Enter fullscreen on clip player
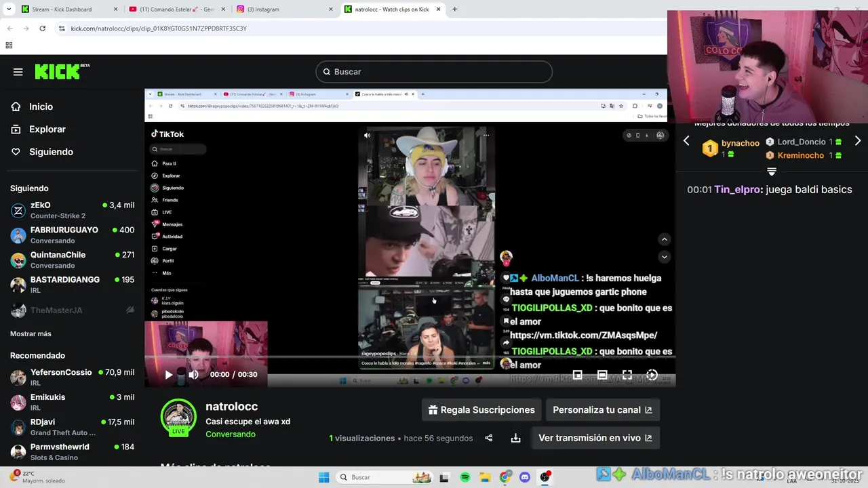 [627, 374]
